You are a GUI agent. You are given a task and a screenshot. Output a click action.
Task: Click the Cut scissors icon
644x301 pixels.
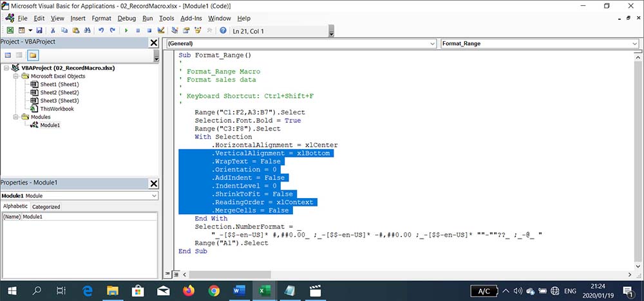click(x=53, y=30)
